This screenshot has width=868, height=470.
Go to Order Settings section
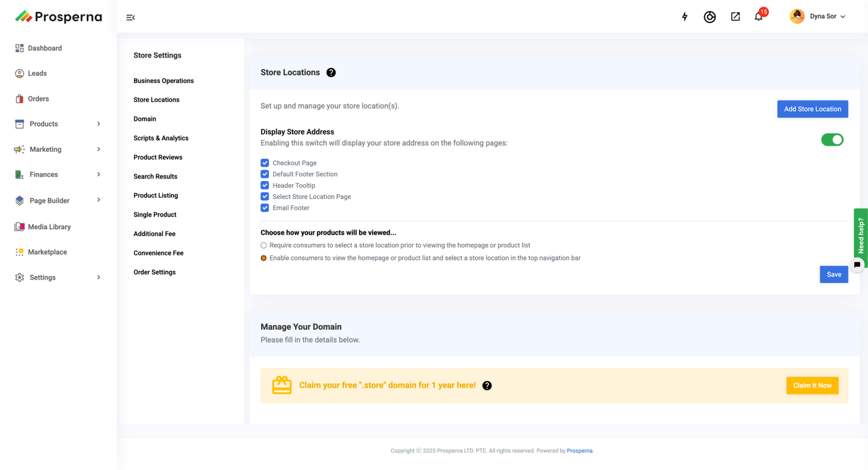tap(154, 272)
